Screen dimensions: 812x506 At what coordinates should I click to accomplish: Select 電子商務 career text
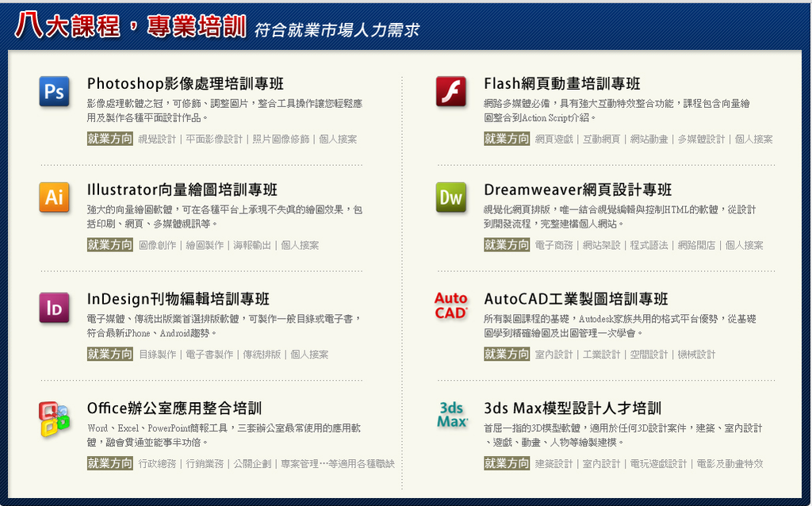click(554, 246)
